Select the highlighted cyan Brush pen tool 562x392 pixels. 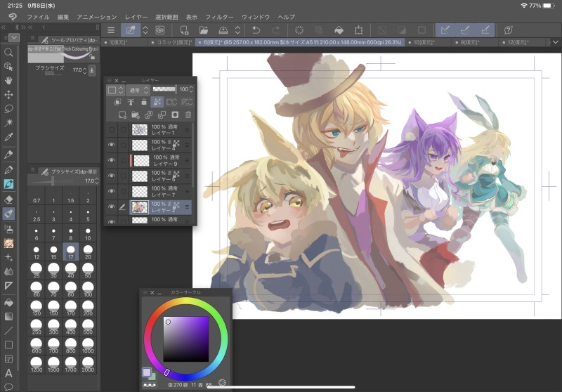coord(8,184)
